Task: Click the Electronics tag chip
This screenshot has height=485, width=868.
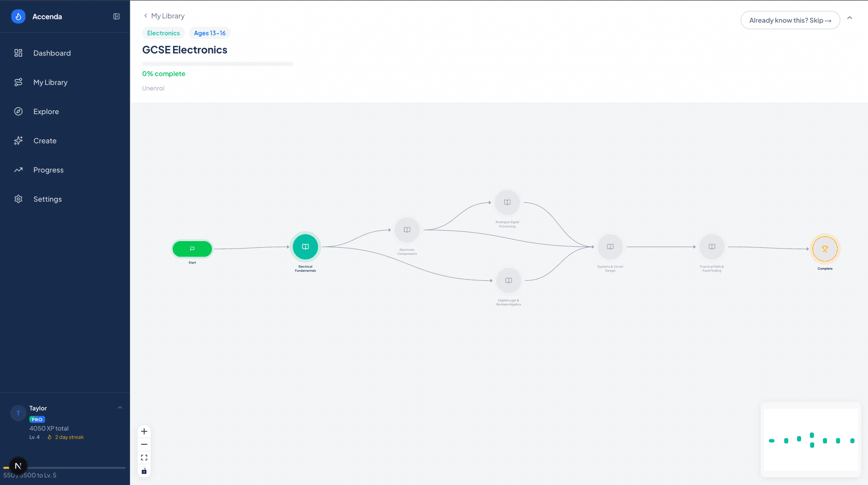Action: point(163,33)
